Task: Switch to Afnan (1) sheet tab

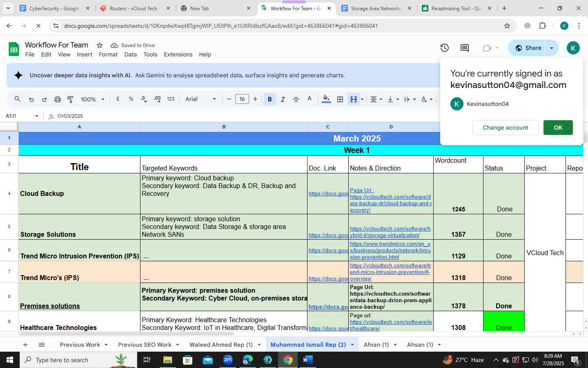Action: point(376,345)
